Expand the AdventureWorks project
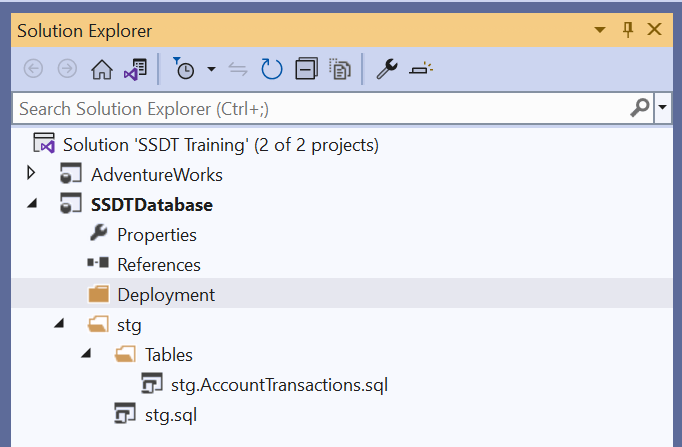This screenshot has width=682, height=447. click(x=32, y=174)
